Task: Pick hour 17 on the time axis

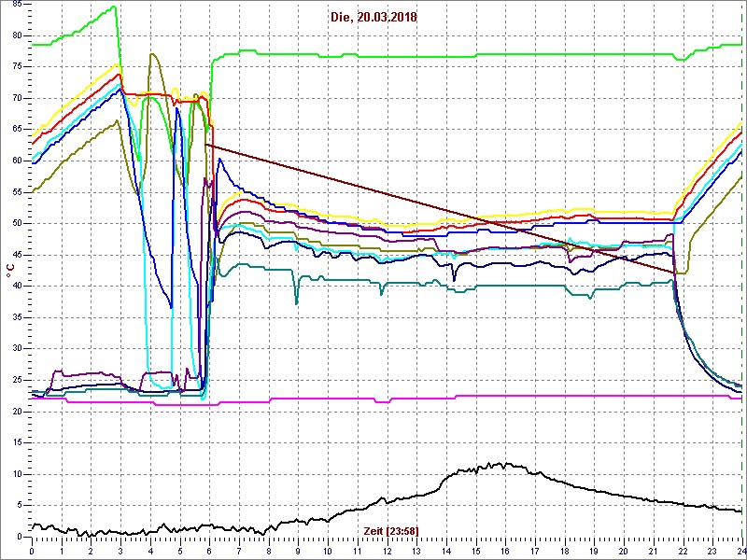Action: (535, 550)
